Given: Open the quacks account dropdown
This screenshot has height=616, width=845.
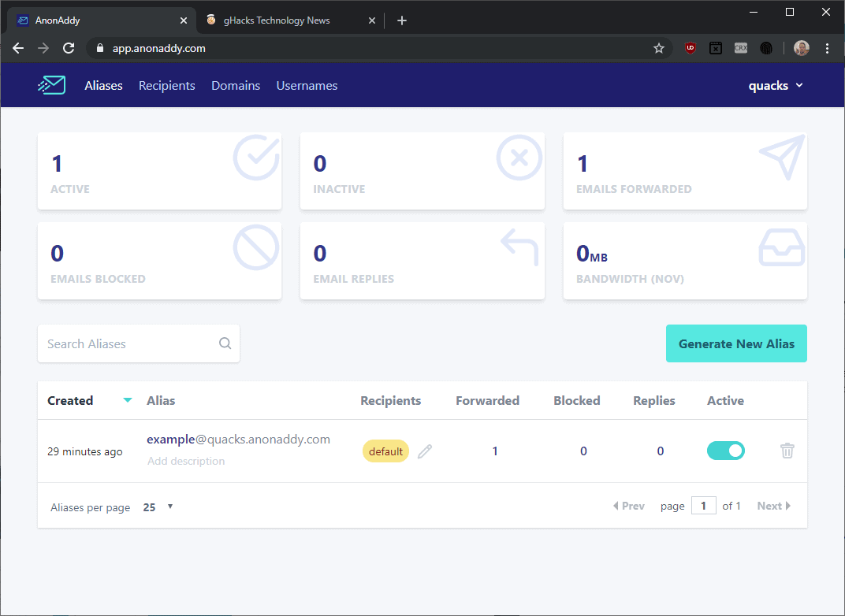Looking at the screenshot, I should click(776, 85).
